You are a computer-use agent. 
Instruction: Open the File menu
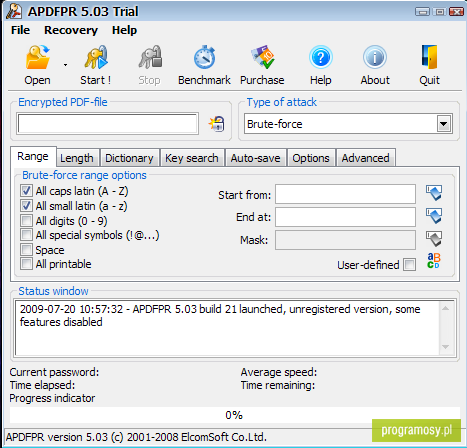click(20, 30)
